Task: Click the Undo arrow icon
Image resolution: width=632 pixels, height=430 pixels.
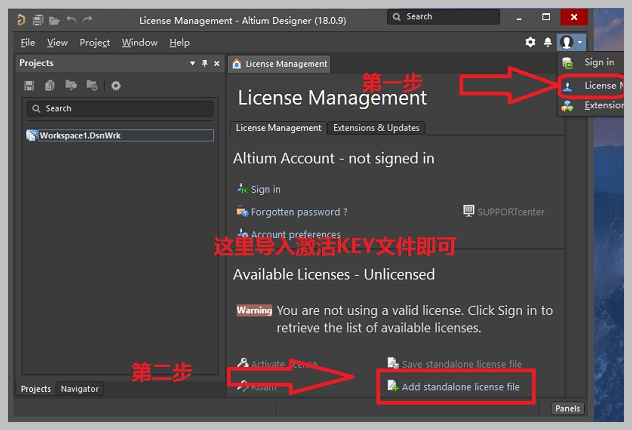Action: (71, 19)
